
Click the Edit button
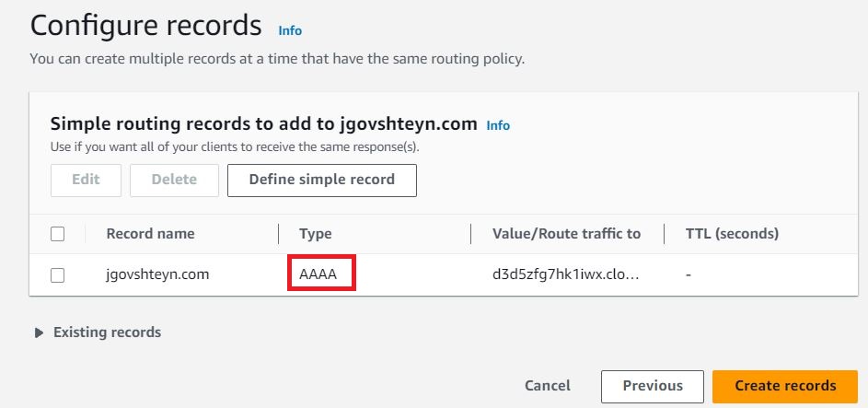coord(86,180)
